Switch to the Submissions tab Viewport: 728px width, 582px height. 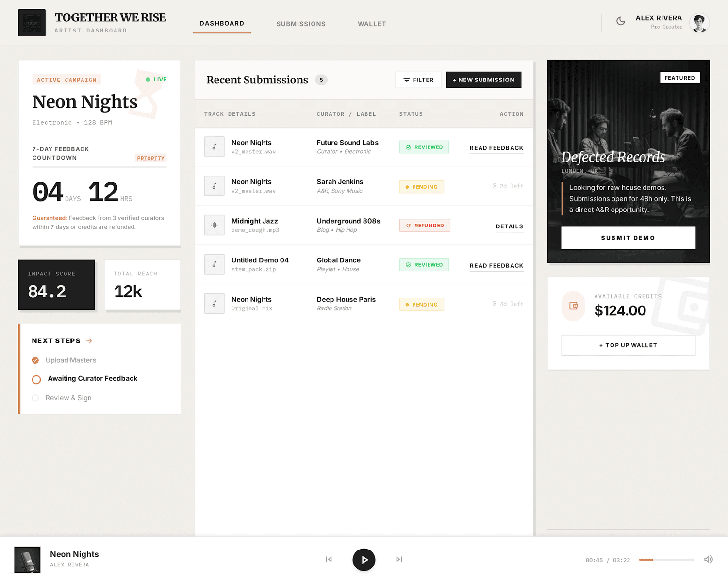click(x=301, y=24)
